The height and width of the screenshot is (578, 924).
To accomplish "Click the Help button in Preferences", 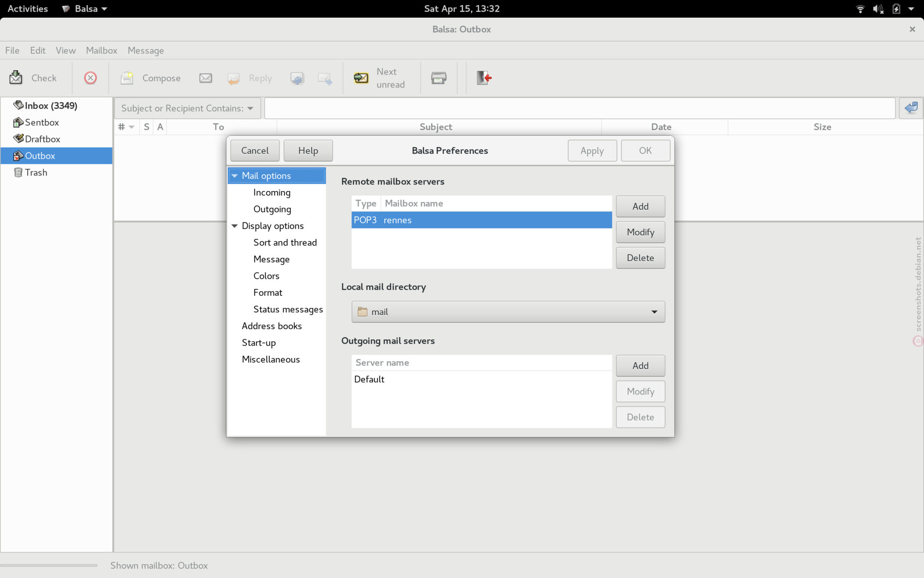I will pos(308,150).
